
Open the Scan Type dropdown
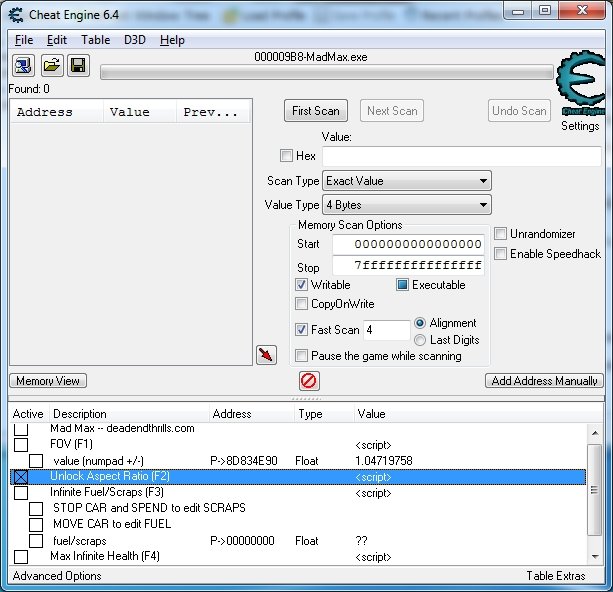(x=407, y=181)
